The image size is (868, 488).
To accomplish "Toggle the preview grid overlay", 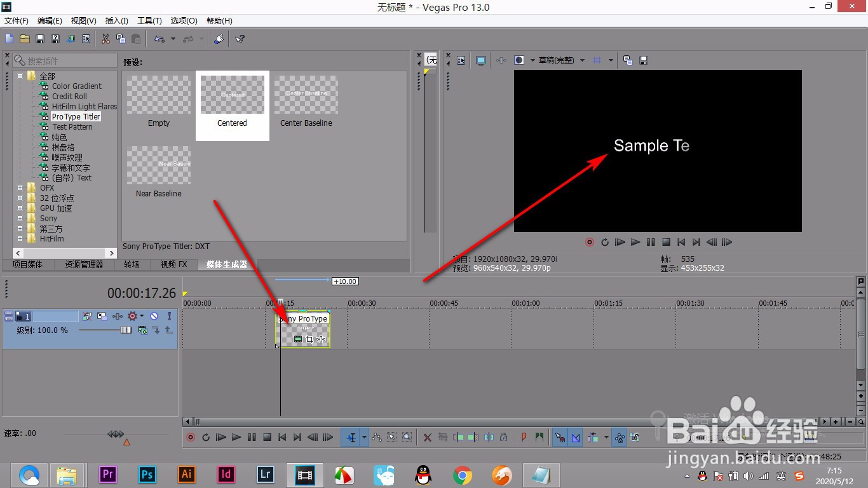I will (x=597, y=60).
